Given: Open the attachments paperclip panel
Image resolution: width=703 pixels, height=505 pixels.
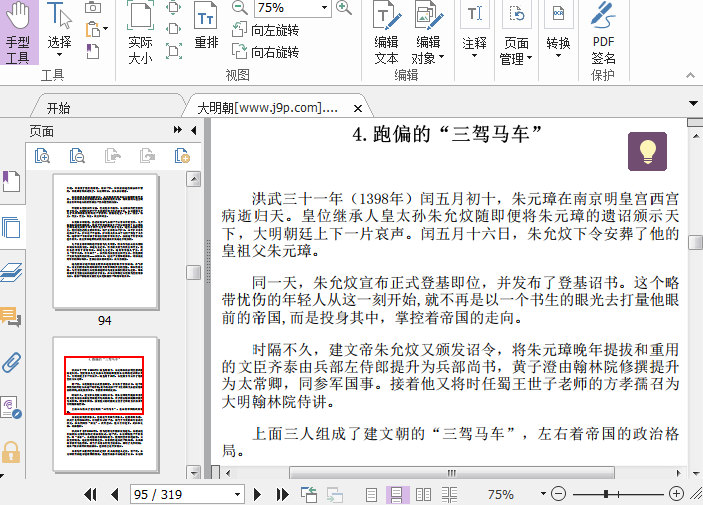Looking at the screenshot, I should 12,362.
